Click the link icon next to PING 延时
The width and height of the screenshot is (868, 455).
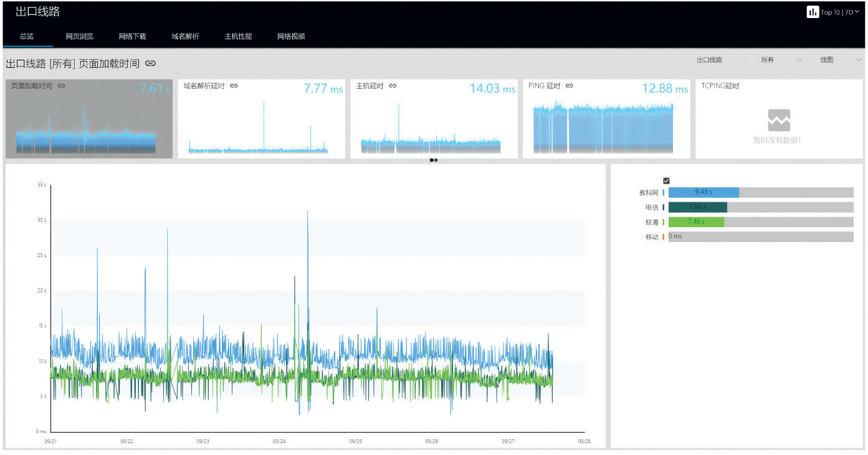(x=569, y=86)
